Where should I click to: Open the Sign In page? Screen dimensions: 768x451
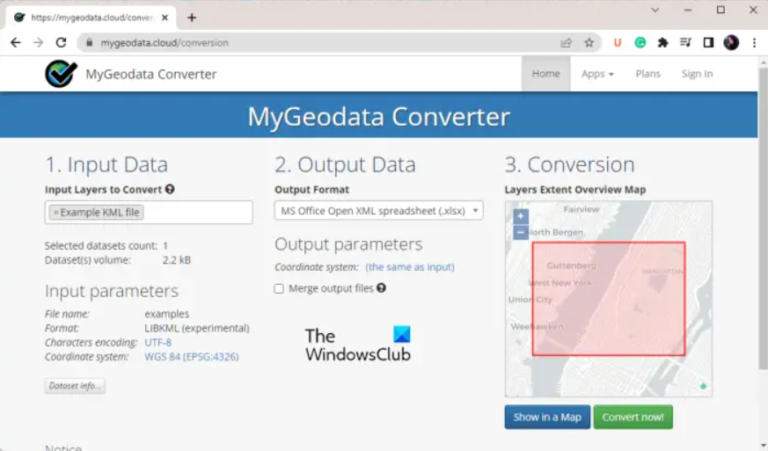point(697,74)
